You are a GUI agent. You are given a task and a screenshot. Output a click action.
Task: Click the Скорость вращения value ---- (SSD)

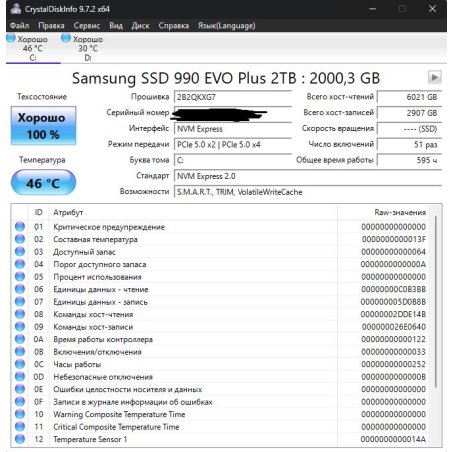coord(409,129)
